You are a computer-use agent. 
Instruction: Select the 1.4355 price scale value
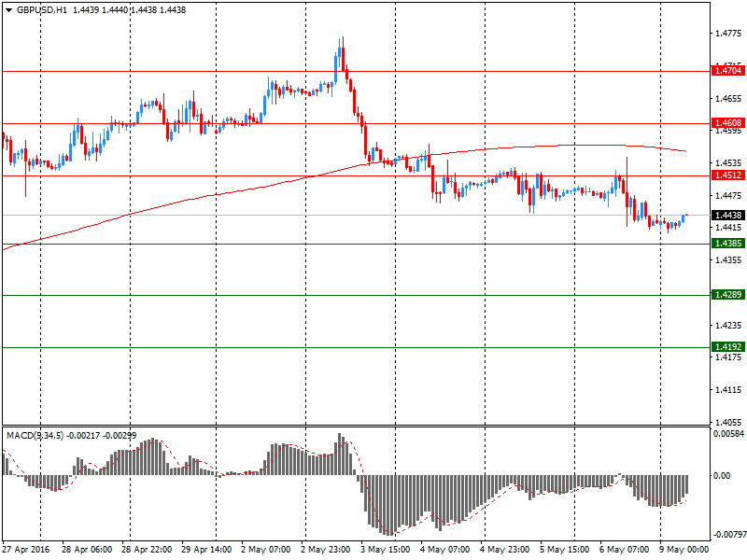tap(728, 260)
